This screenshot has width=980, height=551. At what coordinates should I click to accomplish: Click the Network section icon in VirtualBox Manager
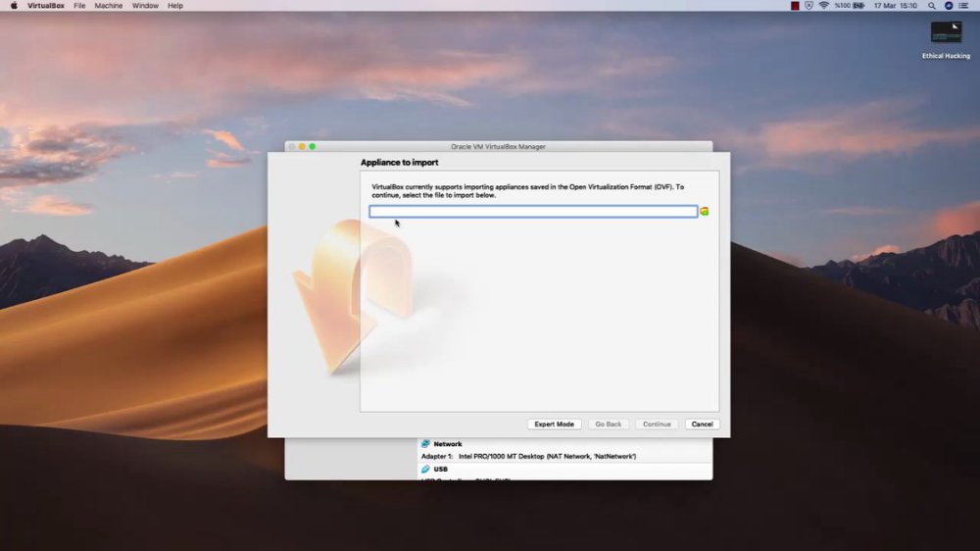point(425,444)
